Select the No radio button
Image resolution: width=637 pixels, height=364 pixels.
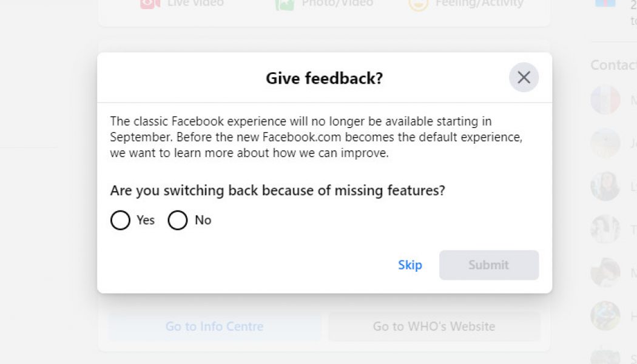pyautogui.click(x=178, y=220)
